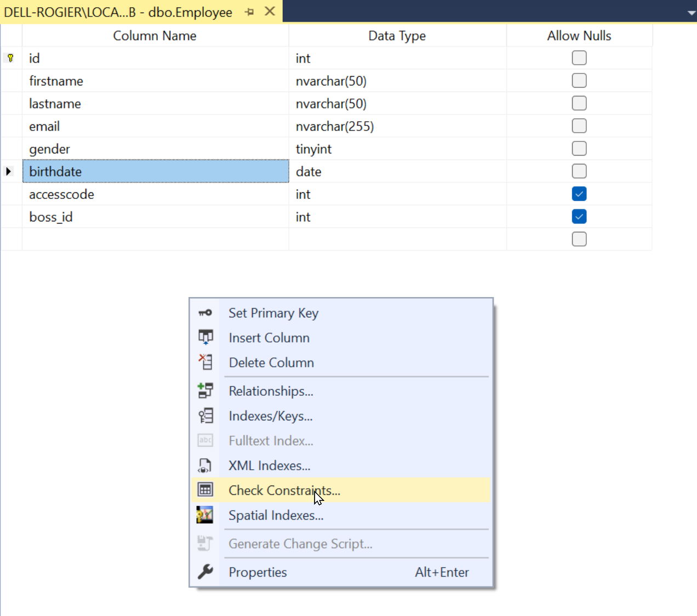This screenshot has width=697, height=616.
Task: Click the Indexes/Keys icon
Action: coord(205,416)
